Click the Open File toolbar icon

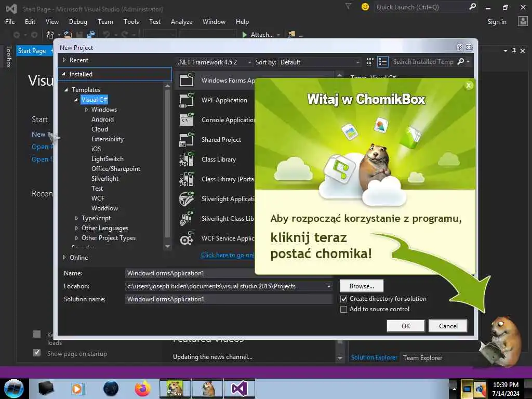coord(68,35)
